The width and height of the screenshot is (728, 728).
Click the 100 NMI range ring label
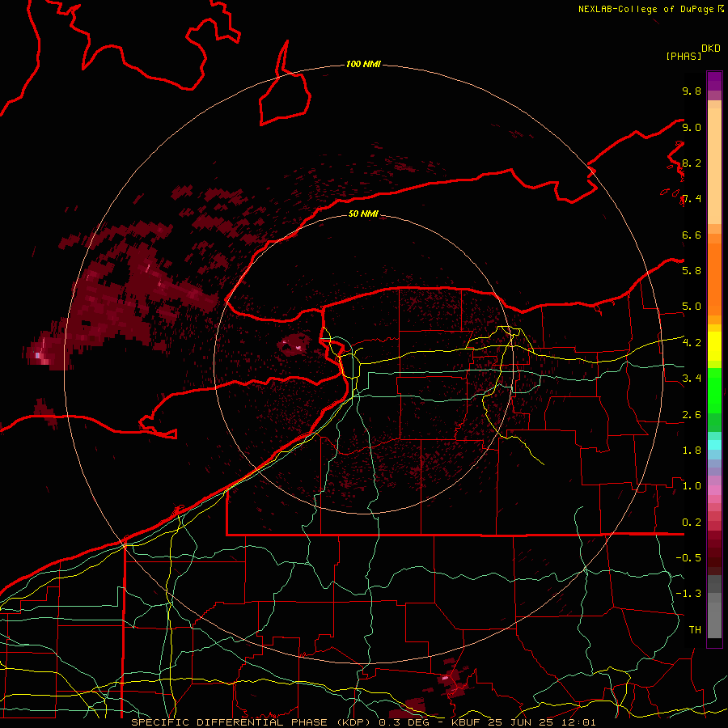(x=363, y=64)
